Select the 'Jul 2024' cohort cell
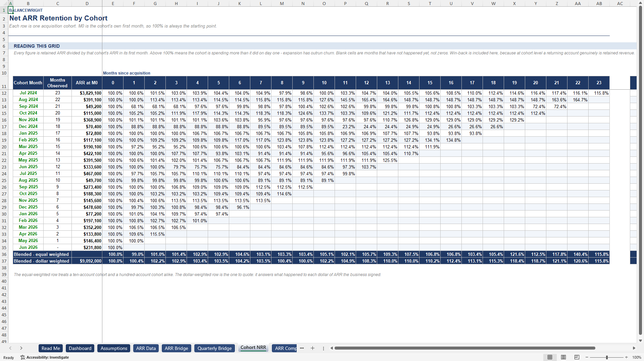This screenshot has height=361, width=644. pos(28,93)
